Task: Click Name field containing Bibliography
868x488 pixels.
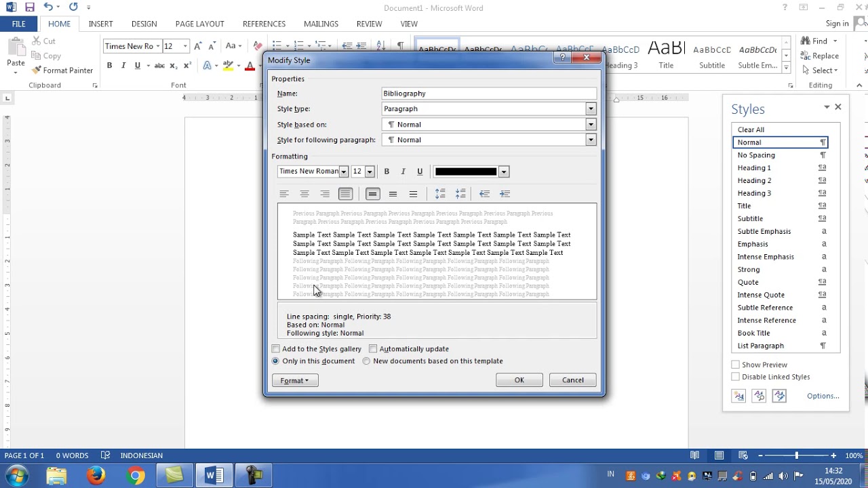Action: pos(489,94)
